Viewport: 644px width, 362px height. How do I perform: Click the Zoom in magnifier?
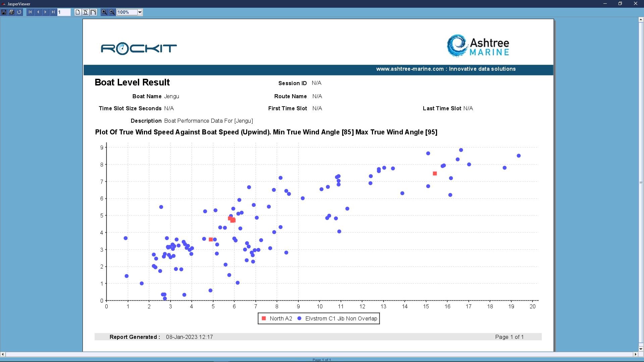(x=104, y=12)
